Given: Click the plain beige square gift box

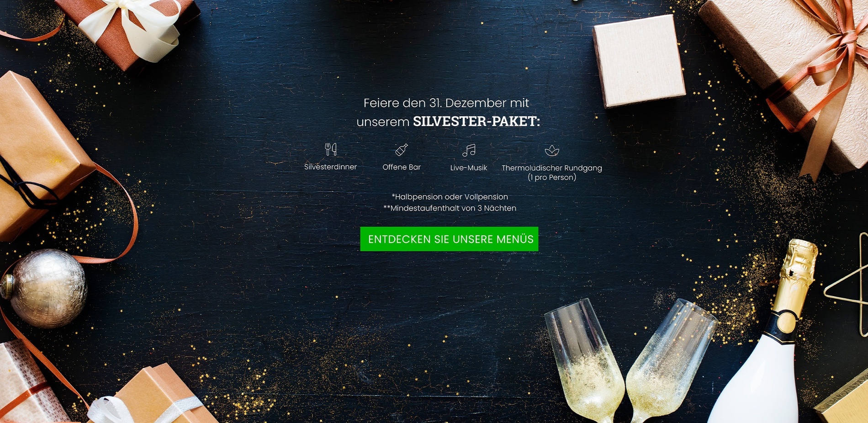Looking at the screenshot, I should [x=639, y=61].
